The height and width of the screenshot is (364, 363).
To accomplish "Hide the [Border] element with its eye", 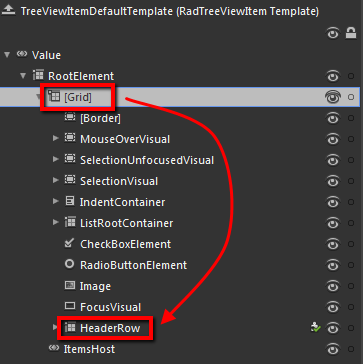I will tap(333, 118).
